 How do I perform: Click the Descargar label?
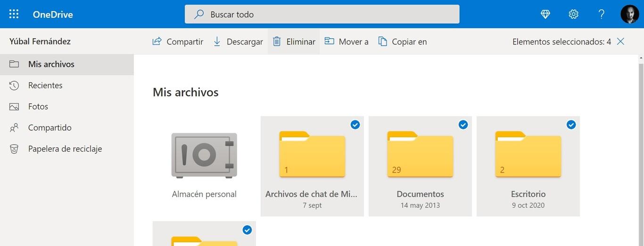point(245,42)
